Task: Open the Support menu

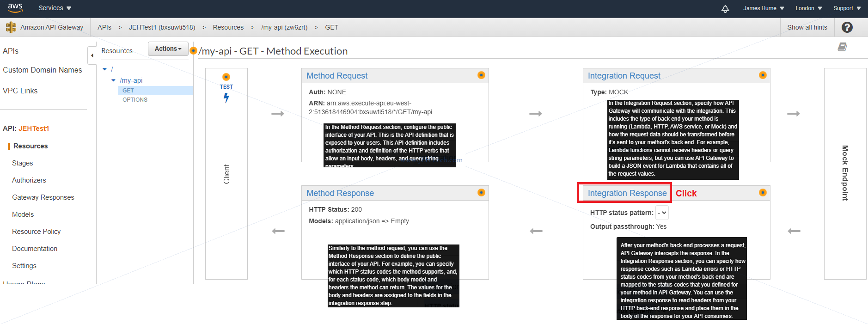Action: click(x=847, y=8)
